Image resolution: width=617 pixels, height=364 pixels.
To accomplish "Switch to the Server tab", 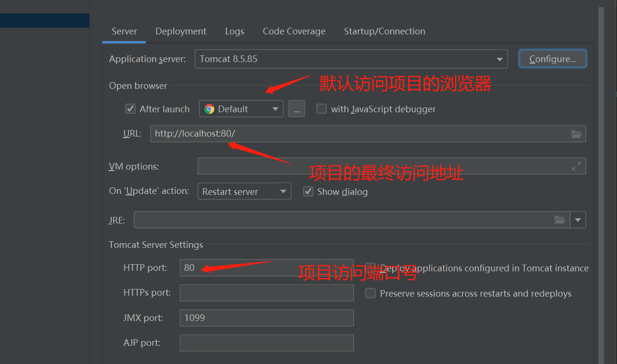I will tap(124, 32).
